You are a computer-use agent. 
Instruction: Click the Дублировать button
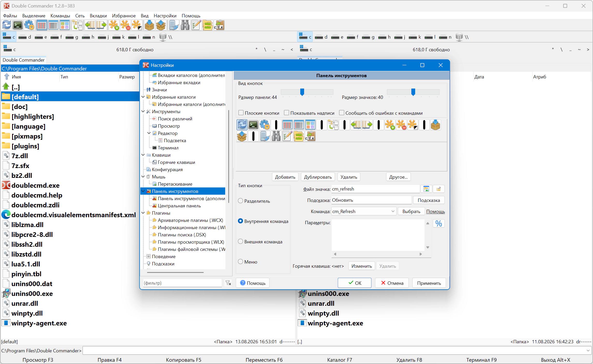pos(318,177)
